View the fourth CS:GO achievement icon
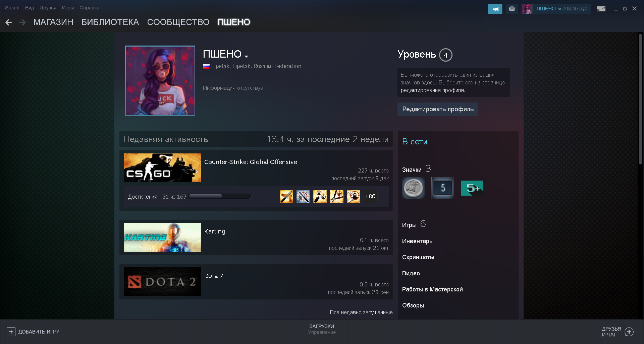Viewport: 644px width, 344px height. [337, 197]
